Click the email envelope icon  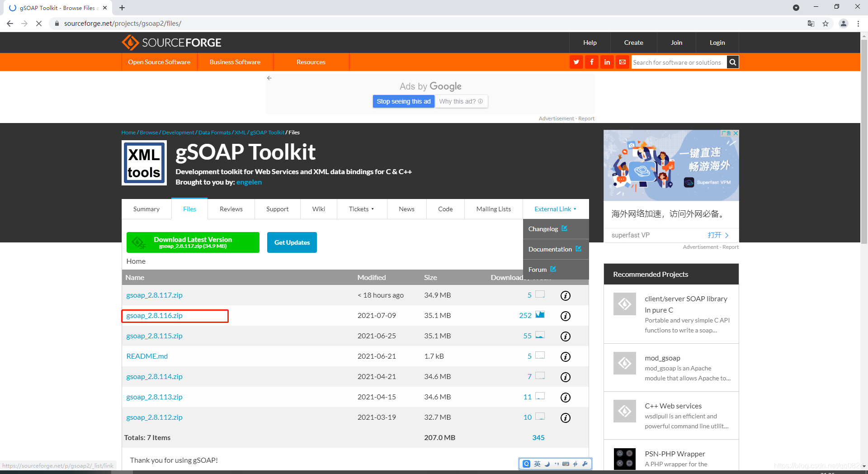coord(623,62)
